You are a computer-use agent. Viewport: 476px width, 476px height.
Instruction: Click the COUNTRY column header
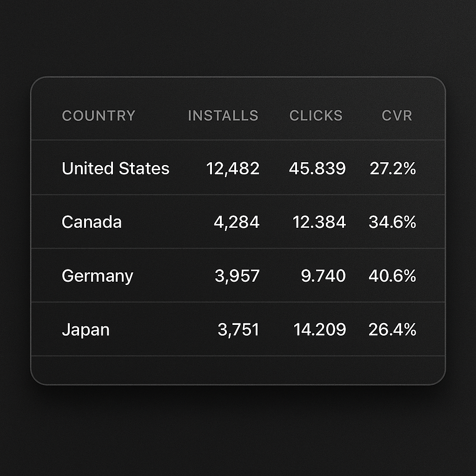tap(99, 116)
